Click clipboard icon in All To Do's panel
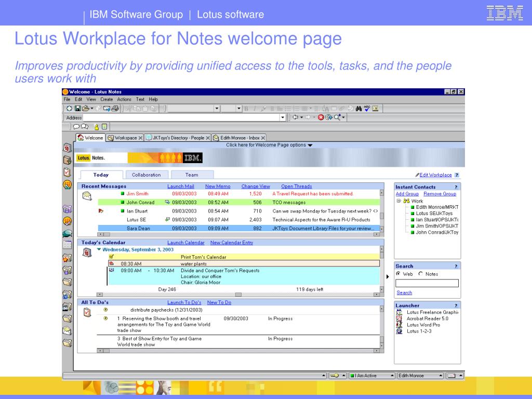Viewport: 532px width, 399px height. coord(87,312)
